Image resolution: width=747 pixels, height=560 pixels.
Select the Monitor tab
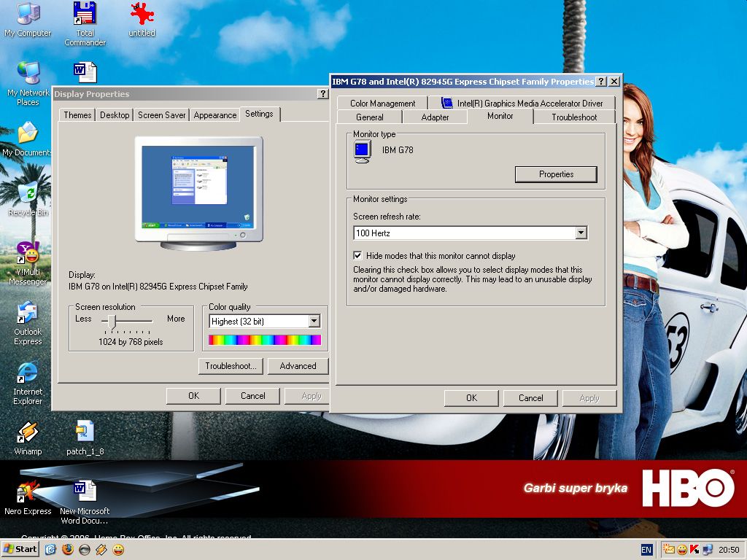(500, 116)
